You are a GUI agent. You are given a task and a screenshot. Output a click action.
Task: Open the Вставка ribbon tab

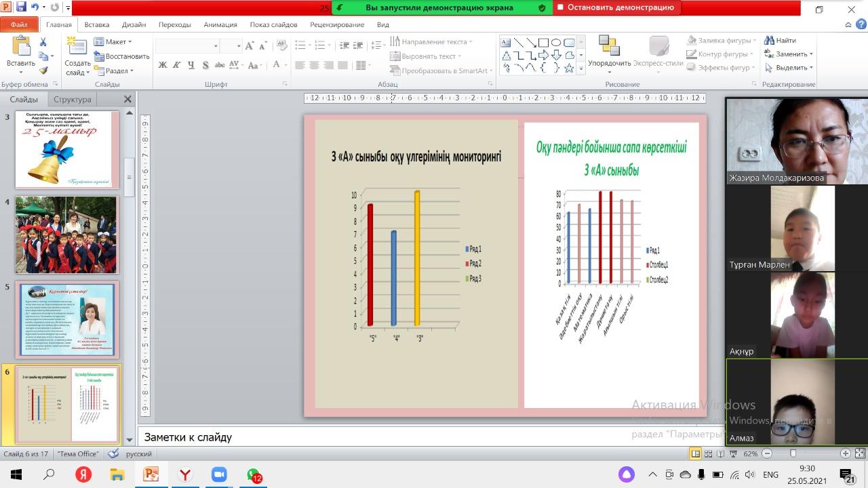click(x=97, y=24)
